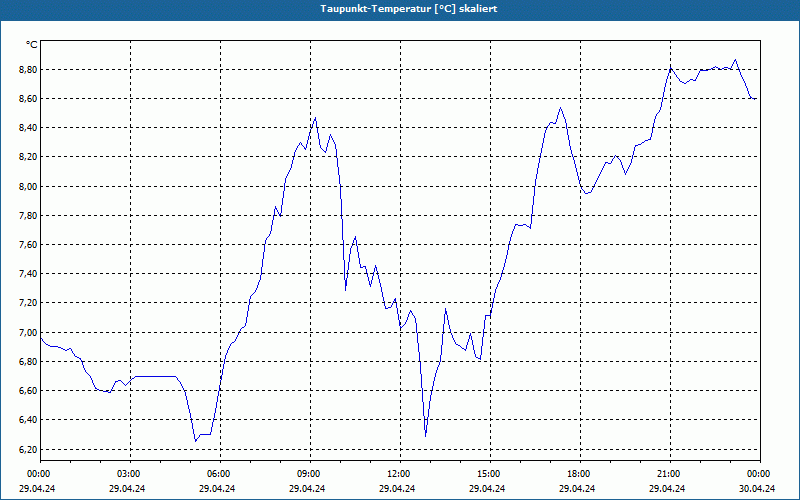Click the 21:00 time label
The image size is (800, 500).
click(670, 474)
